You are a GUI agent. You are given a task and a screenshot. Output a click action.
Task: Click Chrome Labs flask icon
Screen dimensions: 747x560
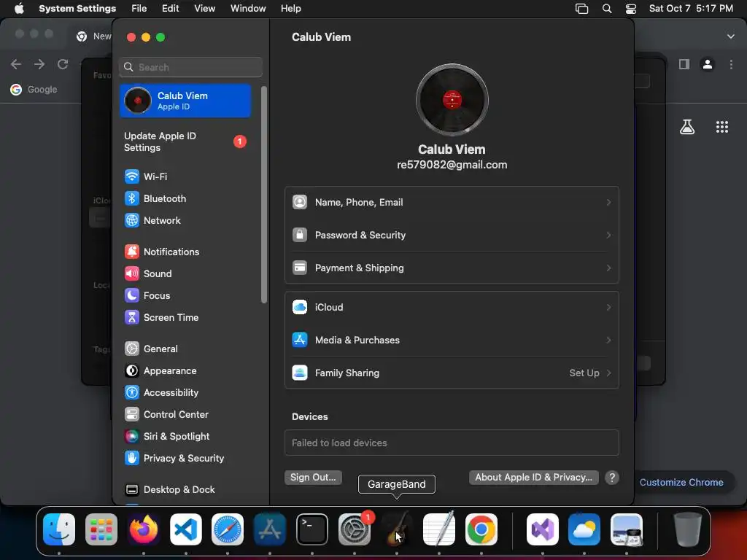pos(686,127)
